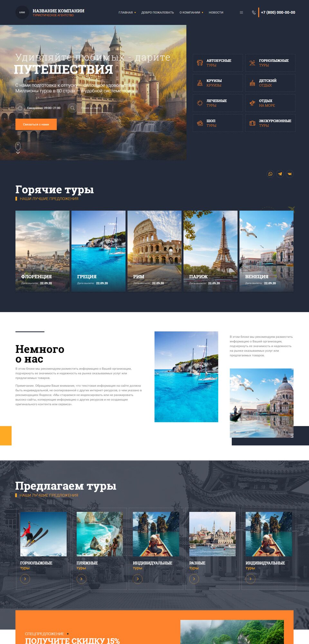This screenshot has width=309, height=644.
Task: Open the Новости menu item
Action: pyautogui.click(x=216, y=13)
